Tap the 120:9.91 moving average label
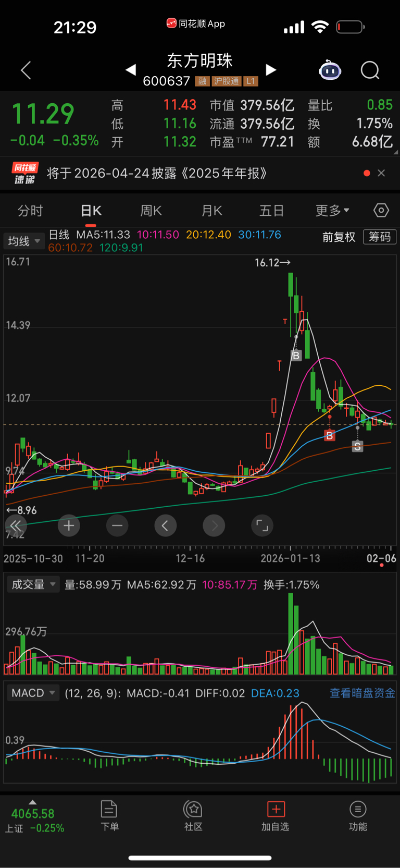The width and height of the screenshot is (400, 868). tap(121, 248)
